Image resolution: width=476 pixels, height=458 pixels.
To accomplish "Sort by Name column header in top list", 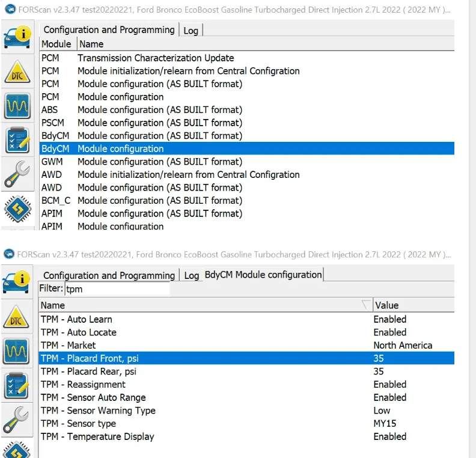I will [x=266, y=44].
